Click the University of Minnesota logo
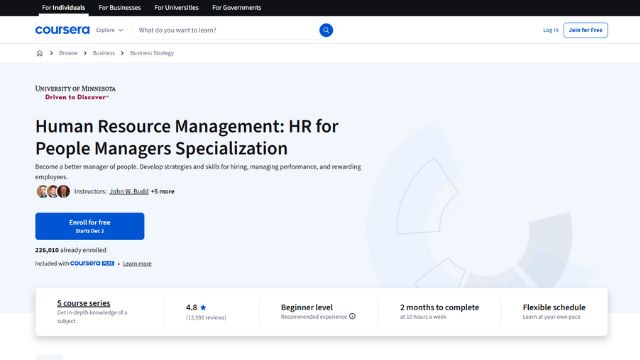 75,93
